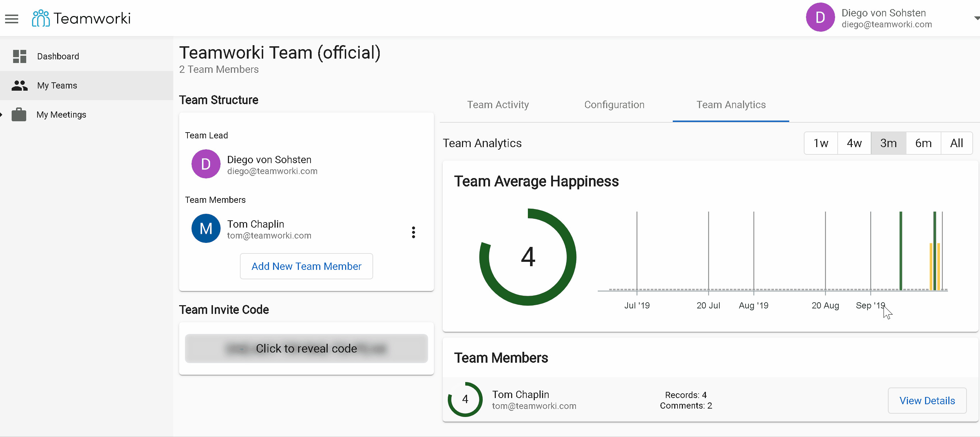Expand the user account dropdown arrow
The image size is (980, 437).
coord(976,18)
